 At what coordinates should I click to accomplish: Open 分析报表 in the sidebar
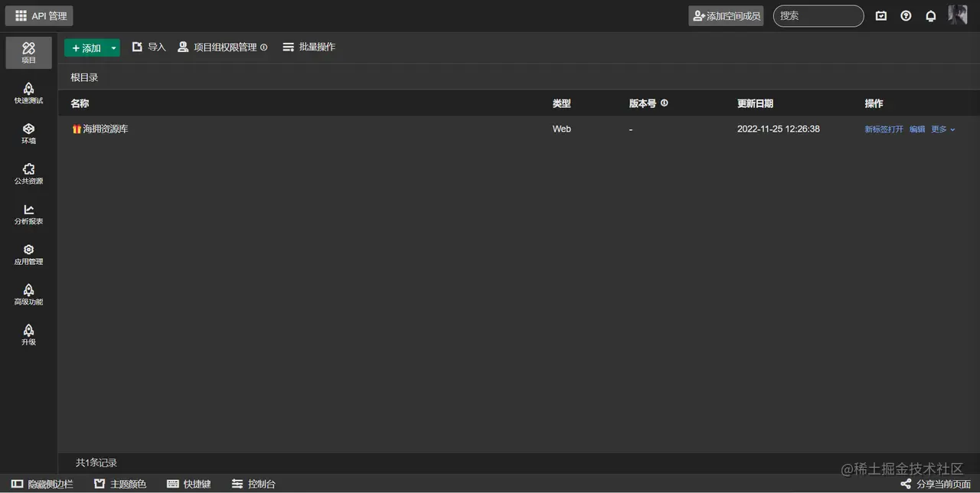click(28, 214)
